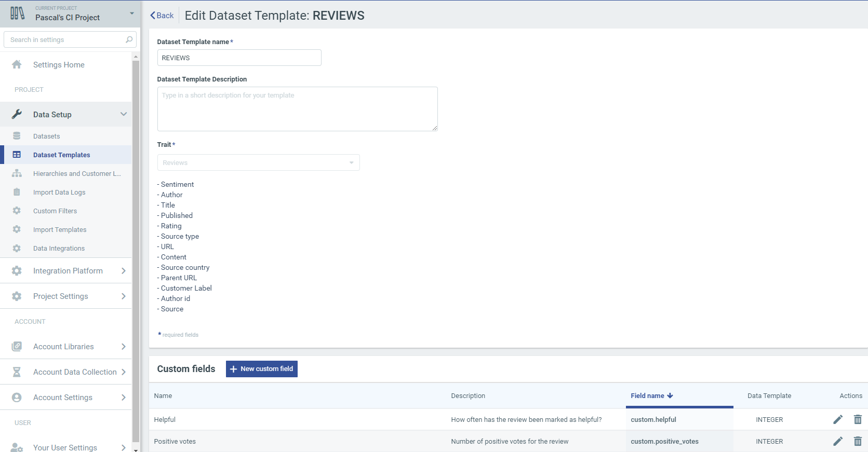Viewport: 868px width, 452px height.
Task: Click the Hierarchies tree icon
Action: pyautogui.click(x=17, y=173)
